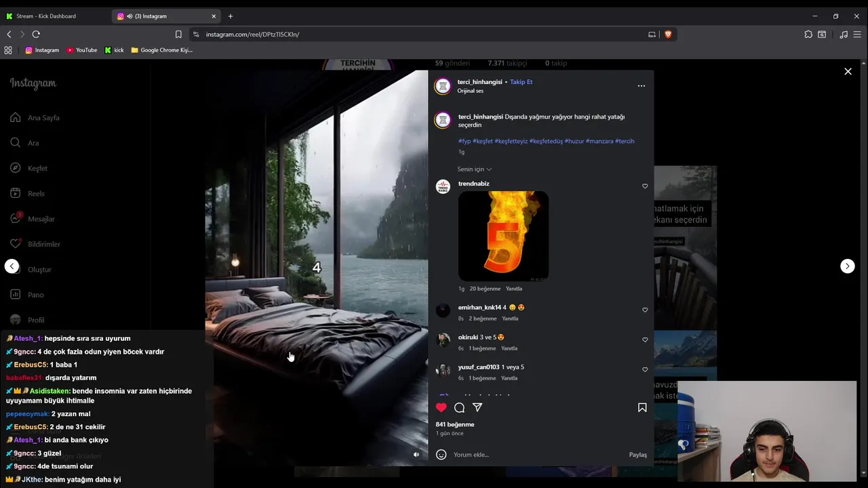
Task: Click the reel video showing bed 4
Action: [317, 268]
